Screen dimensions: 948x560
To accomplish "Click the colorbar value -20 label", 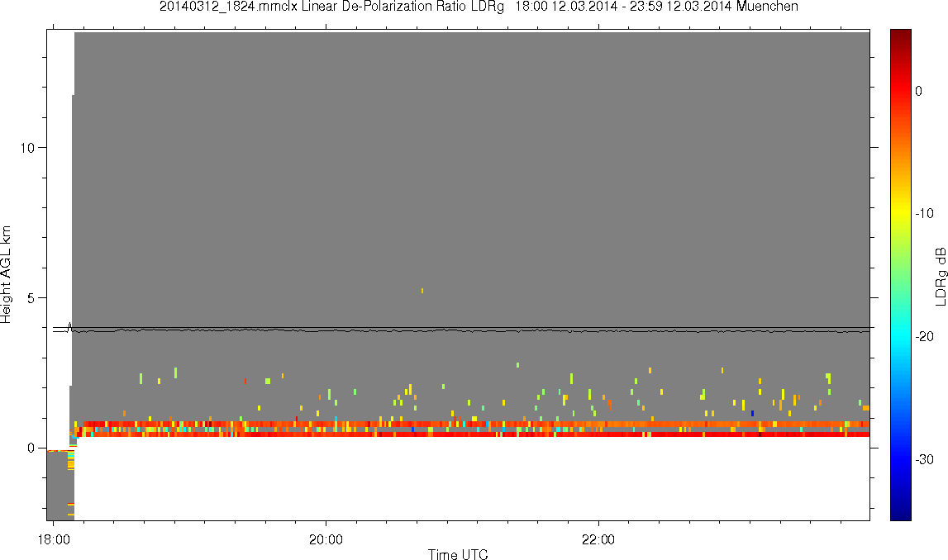I will click(924, 336).
